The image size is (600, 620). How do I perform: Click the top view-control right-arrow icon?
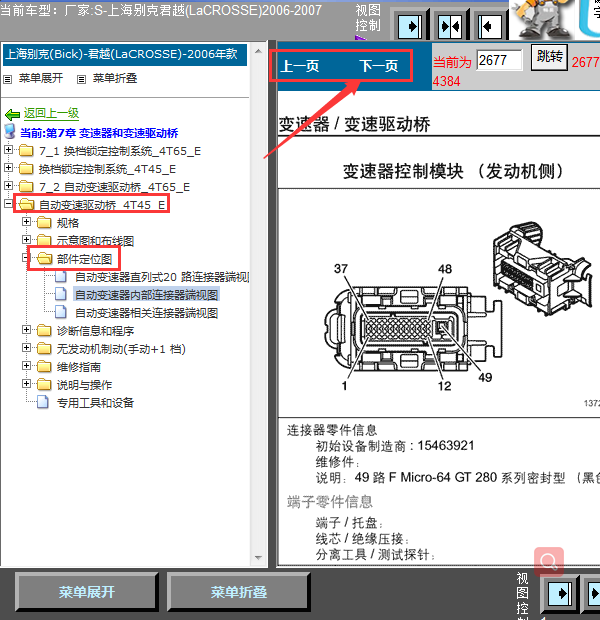coord(409,26)
